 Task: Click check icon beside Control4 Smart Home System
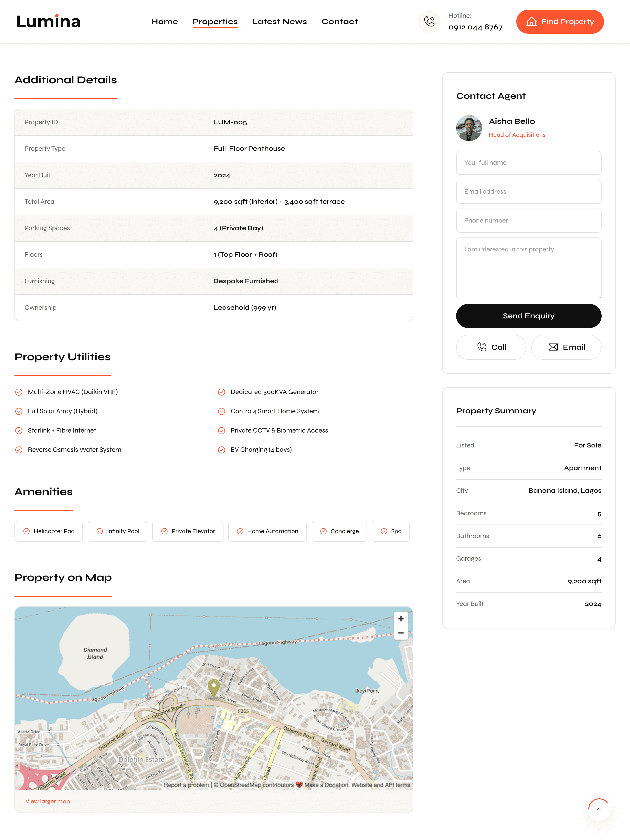click(221, 411)
